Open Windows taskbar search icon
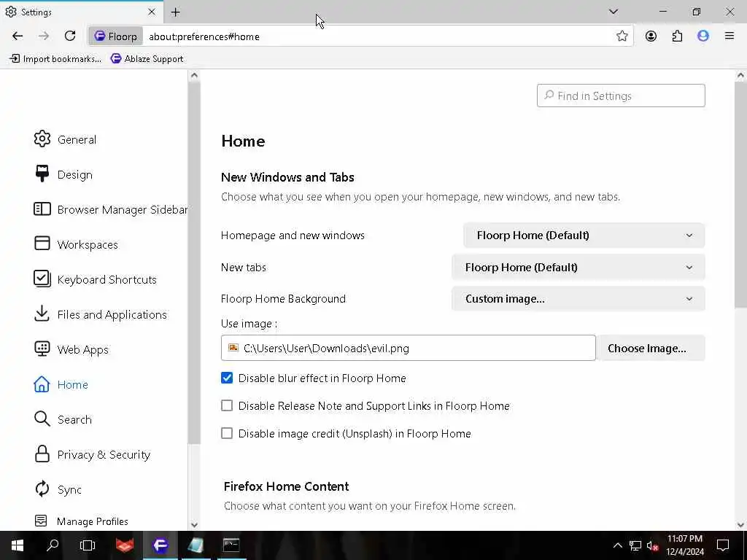 click(x=53, y=545)
